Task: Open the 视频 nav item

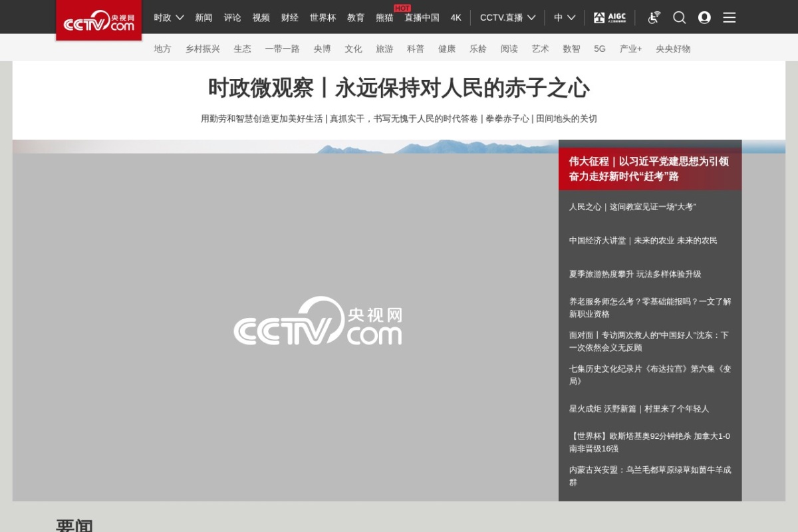Action: click(261, 17)
